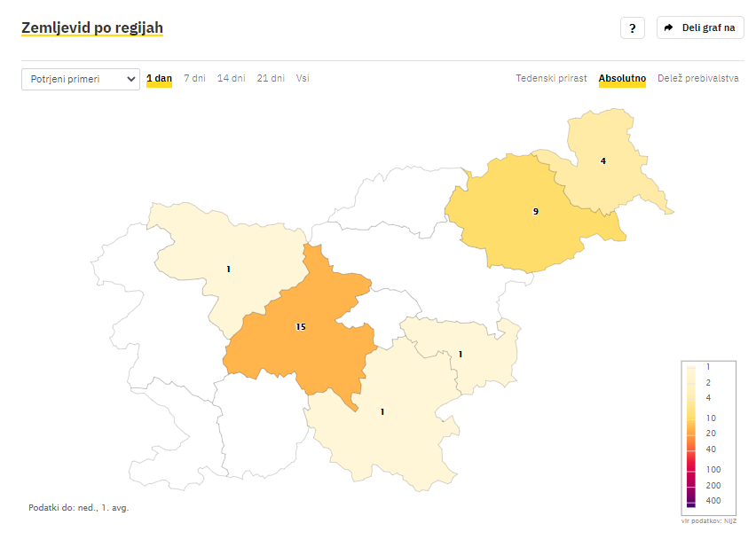Show all data with Vsi
The image size is (756, 547).
(x=303, y=78)
